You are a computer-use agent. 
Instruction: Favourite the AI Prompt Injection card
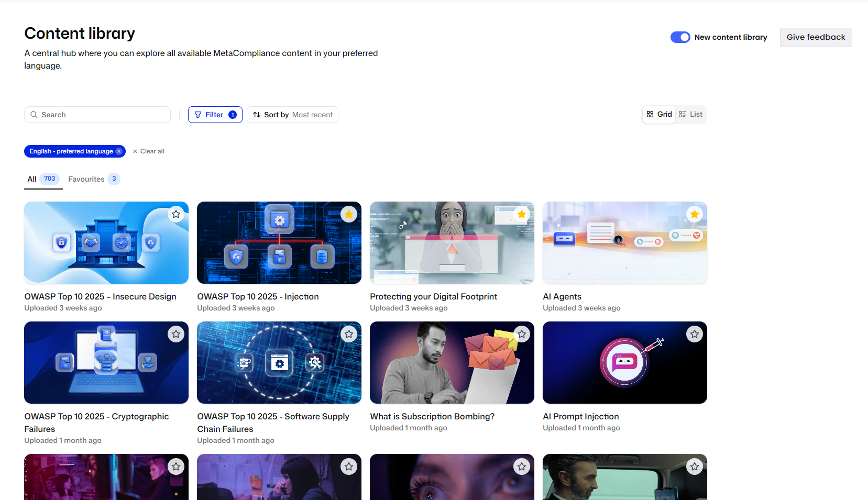pos(695,334)
